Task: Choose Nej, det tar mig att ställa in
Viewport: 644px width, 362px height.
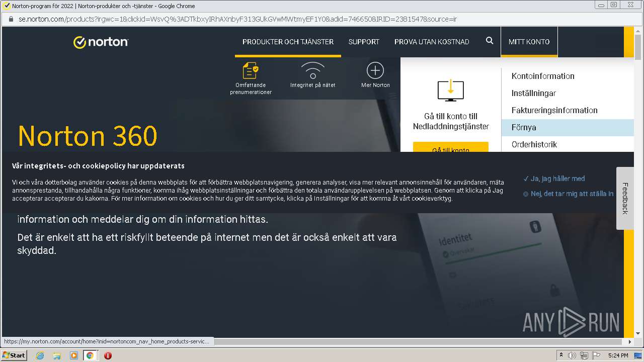Action: click(x=569, y=194)
